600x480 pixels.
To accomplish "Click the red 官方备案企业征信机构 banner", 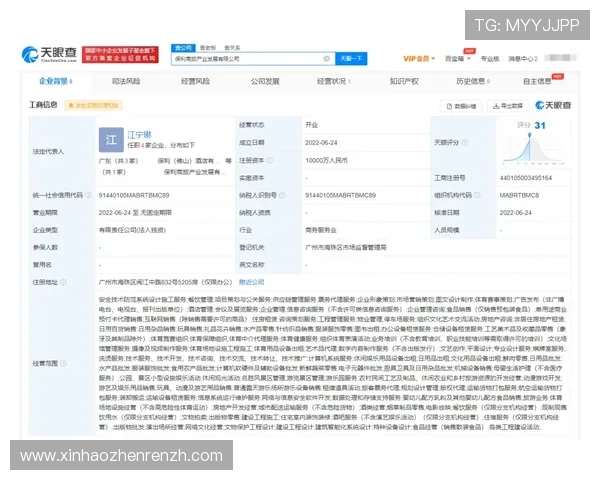I will (120, 55).
